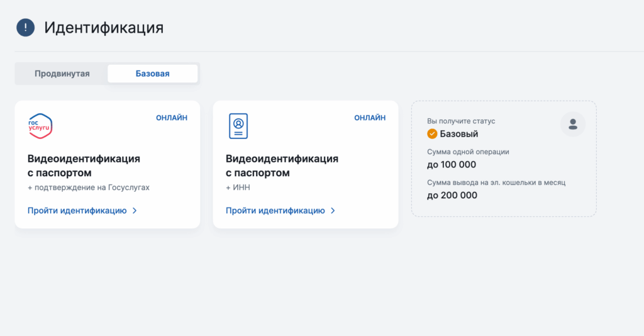Click the Идентификация page heading
The width and height of the screenshot is (644, 336).
pyautogui.click(x=104, y=28)
